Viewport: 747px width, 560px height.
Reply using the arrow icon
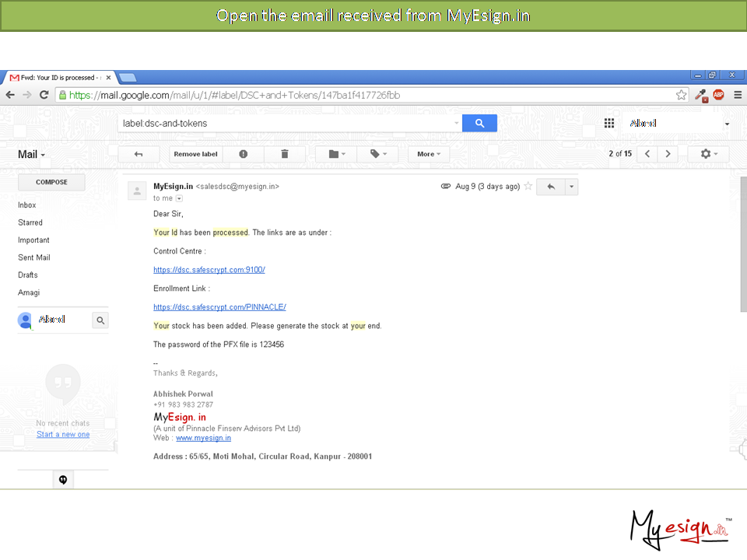pyautogui.click(x=550, y=187)
